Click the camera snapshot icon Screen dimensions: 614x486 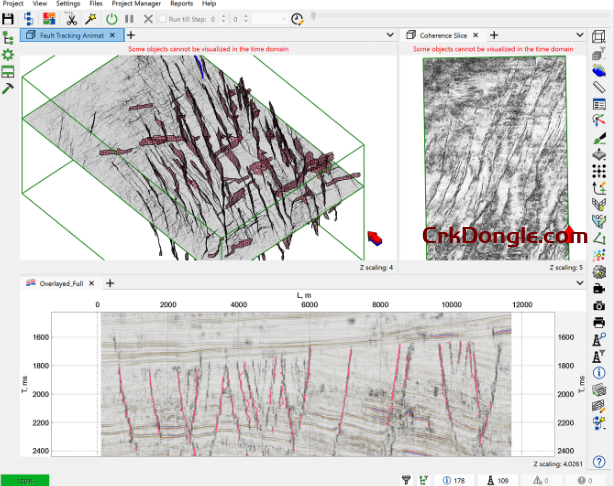coord(599,305)
